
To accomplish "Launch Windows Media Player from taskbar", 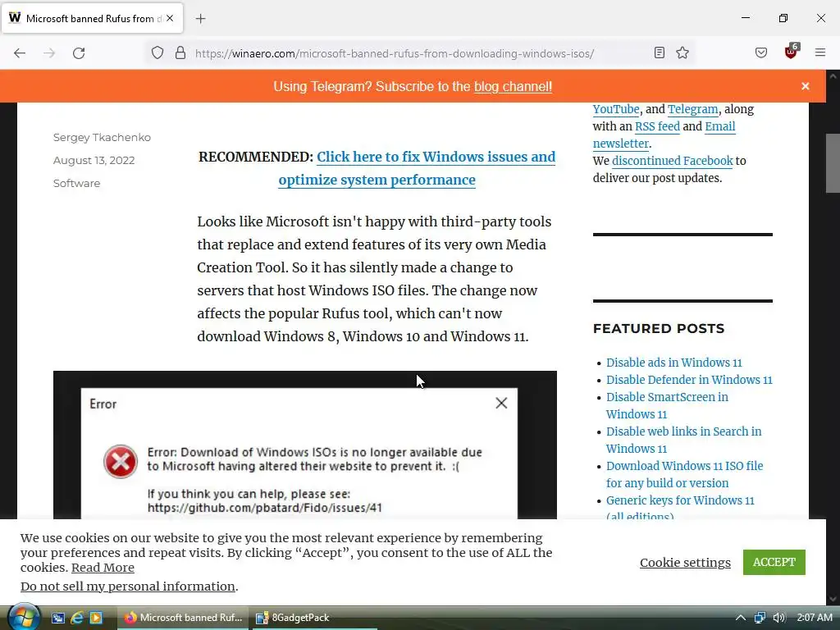I will pos(96,618).
